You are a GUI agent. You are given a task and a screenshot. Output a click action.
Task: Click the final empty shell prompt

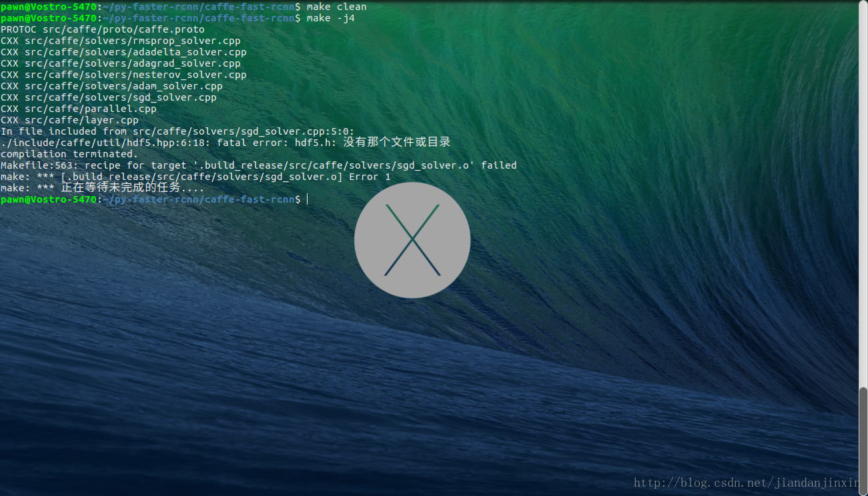tap(154, 199)
